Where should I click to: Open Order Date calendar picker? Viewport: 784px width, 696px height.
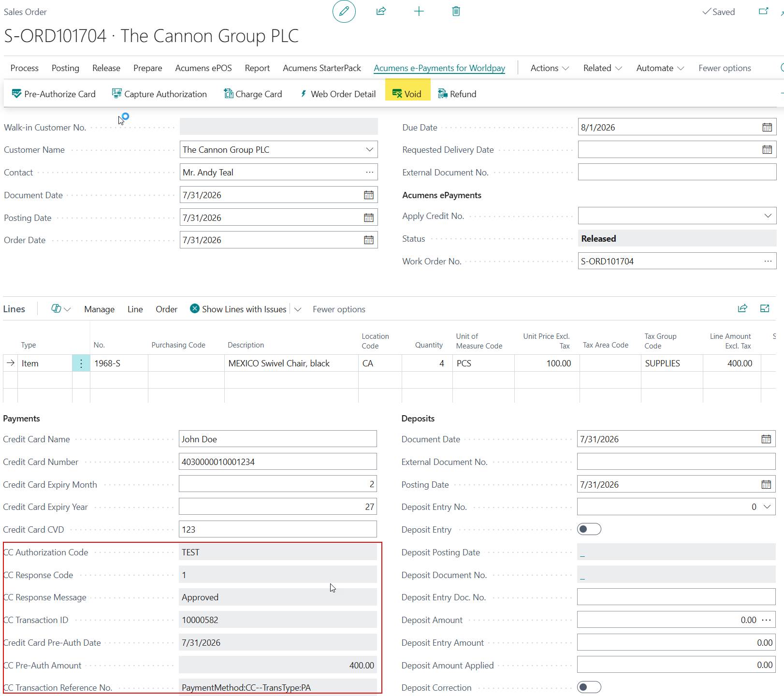click(x=369, y=240)
